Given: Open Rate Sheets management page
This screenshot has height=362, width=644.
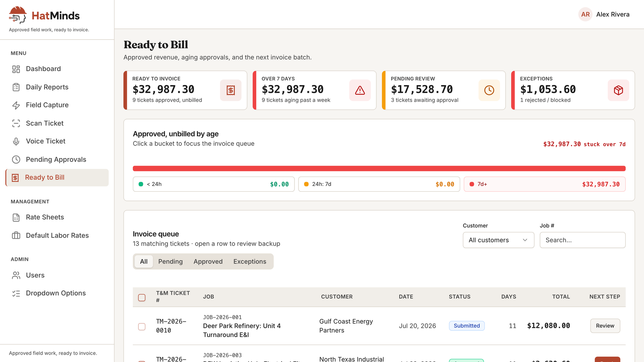Looking at the screenshot, I should 57,218.
